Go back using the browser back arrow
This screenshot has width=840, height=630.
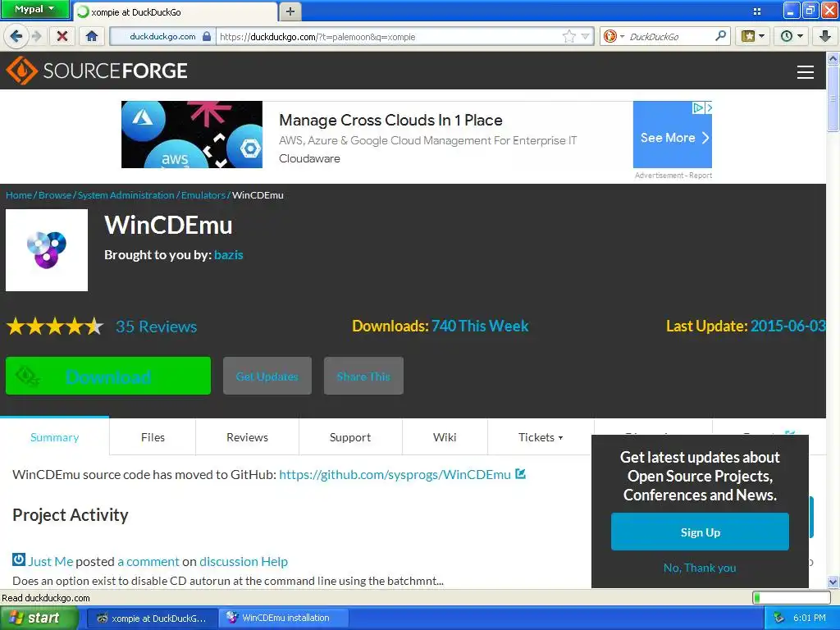pyautogui.click(x=16, y=36)
